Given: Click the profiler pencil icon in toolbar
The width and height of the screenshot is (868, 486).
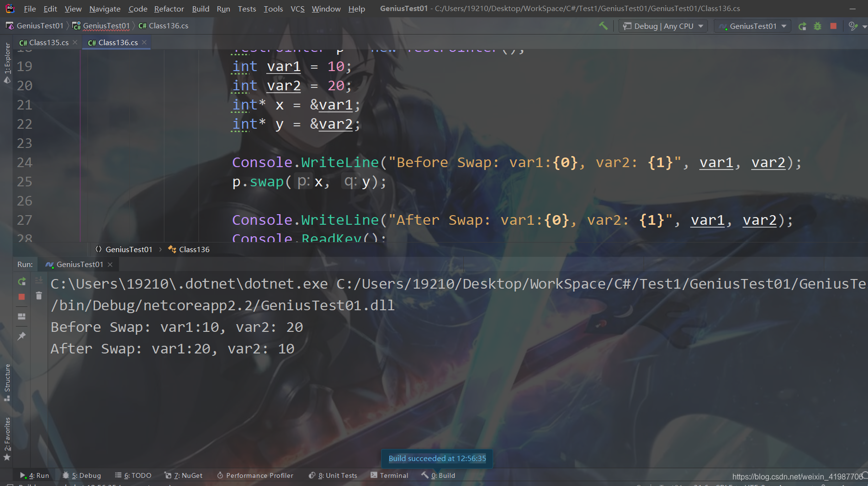Looking at the screenshot, I should [853, 26].
